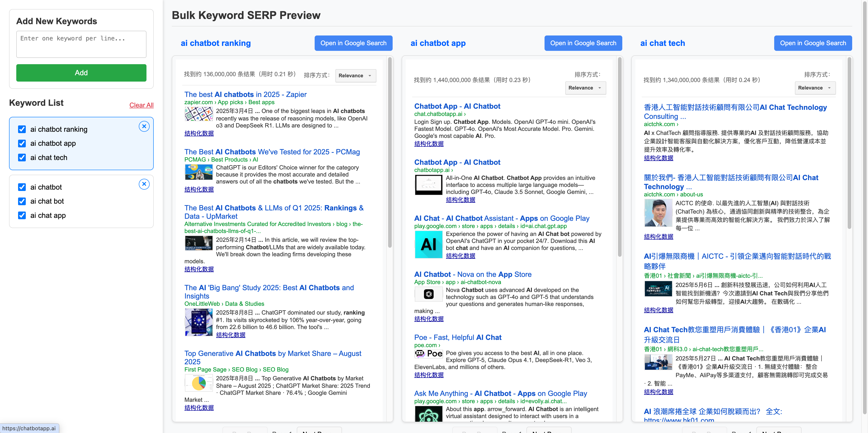This screenshot has width=868, height=433.
Task: Open 'The best AI chatbots in 2025 - Zapier' result
Action: 245,94
